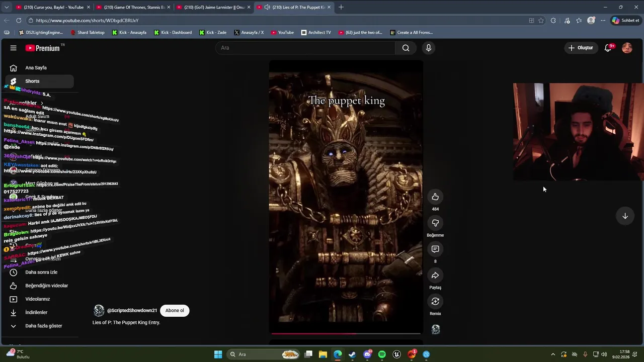Open the browser extensions puzzle icon

pyautogui.click(x=553, y=21)
